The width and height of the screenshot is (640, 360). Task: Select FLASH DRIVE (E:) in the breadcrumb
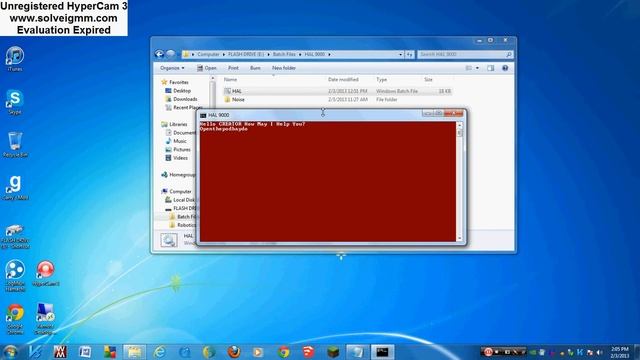(x=246, y=54)
